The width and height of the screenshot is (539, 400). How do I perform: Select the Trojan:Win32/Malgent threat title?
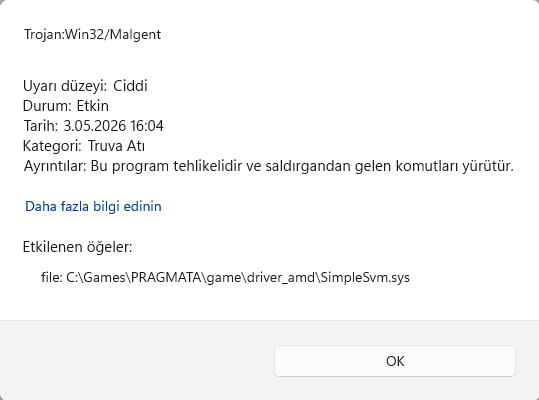tap(92, 34)
